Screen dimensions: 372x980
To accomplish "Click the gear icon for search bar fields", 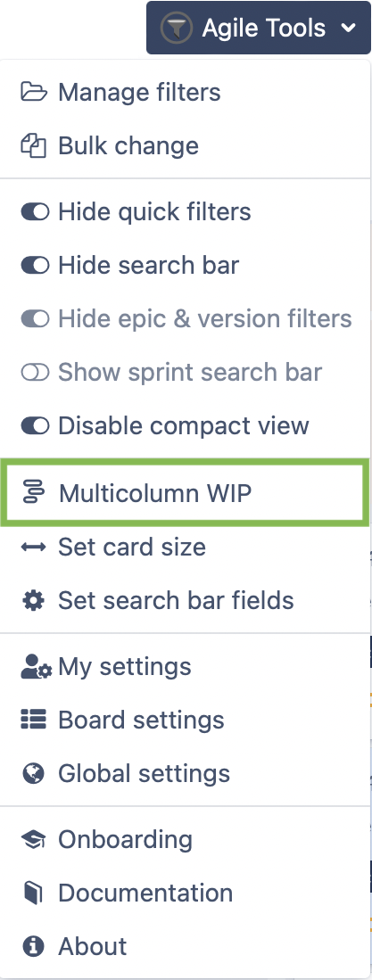I will pyautogui.click(x=33, y=601).
